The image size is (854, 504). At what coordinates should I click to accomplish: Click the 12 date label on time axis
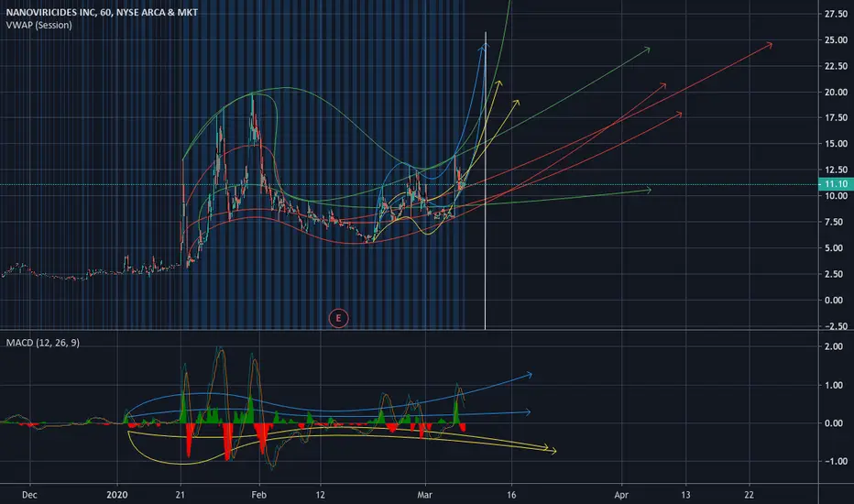[321, 495]
